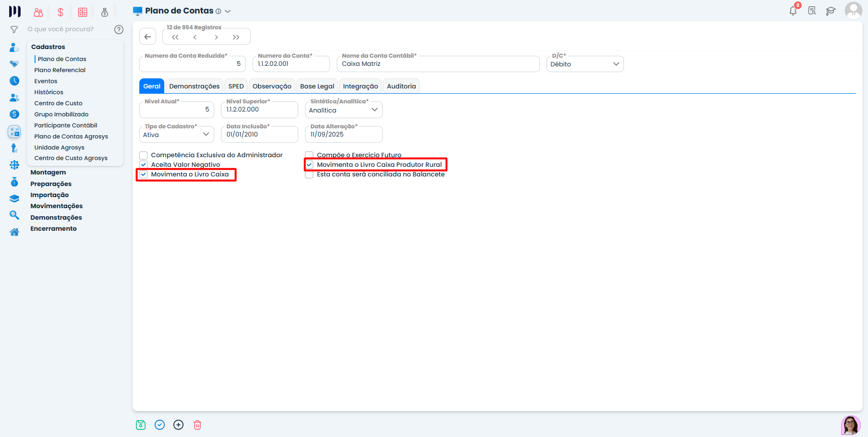The height and width of the screenshot is (437, 868).
Task: Go to next record arrow
Action: click(x=216, y=37)
